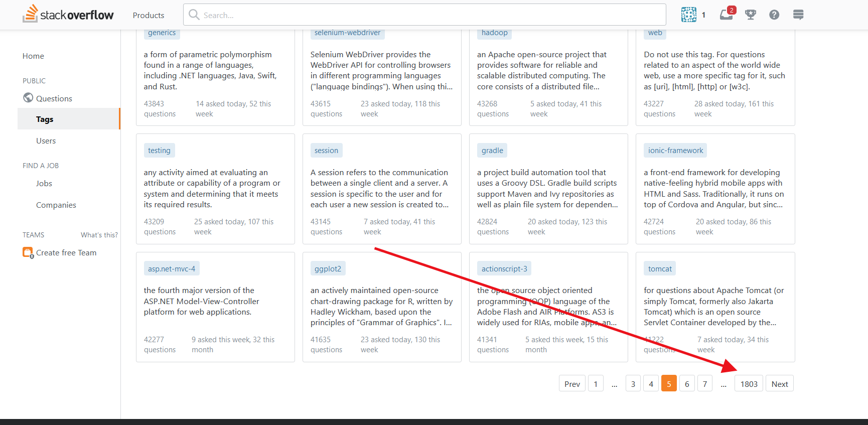Click '9 asked this week, 32 this month'
Image resolution: width=868 pixels, height=425 pixels.
click(233, 345)
